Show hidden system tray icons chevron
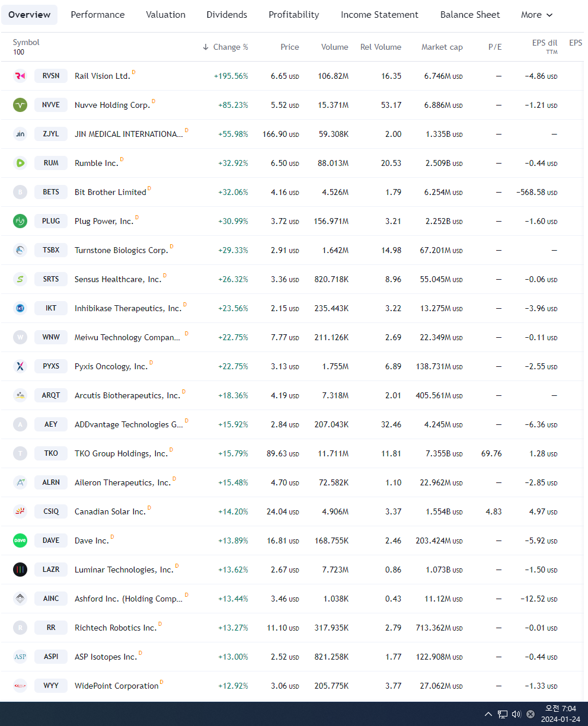Image resolution: width=588 pixels, height=726 pixels. pyautogui.click(x=488, y=714)
